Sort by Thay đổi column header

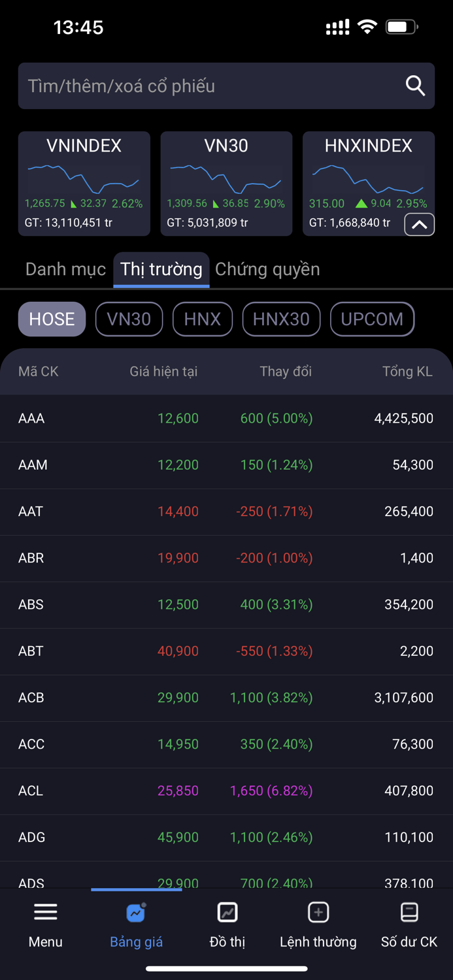[x=285, y=372]
